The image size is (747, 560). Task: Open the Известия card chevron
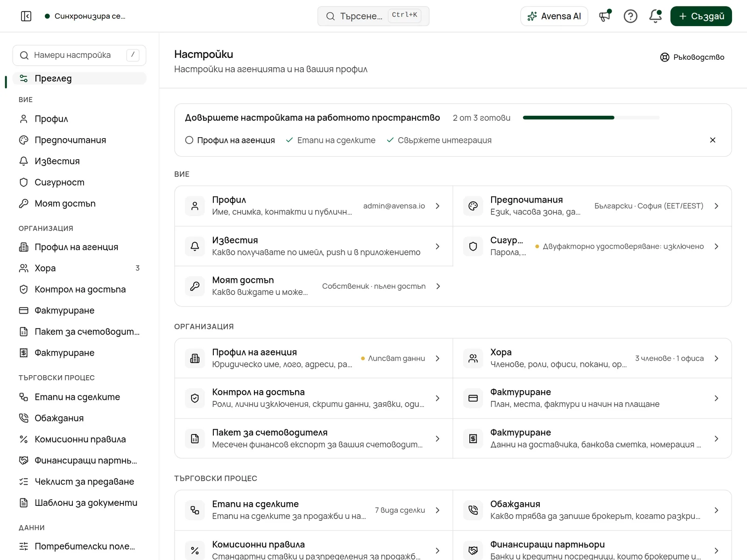pos(437,246)
